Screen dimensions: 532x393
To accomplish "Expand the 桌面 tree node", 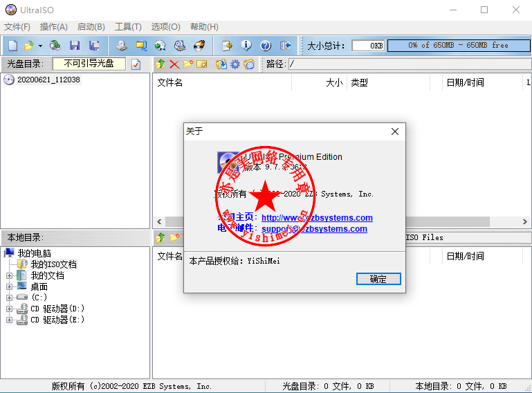I will [9, 287].
